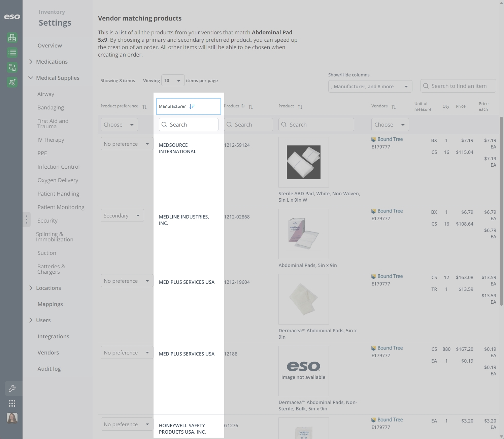Click the ESO logo at top left

coord(12,16)
